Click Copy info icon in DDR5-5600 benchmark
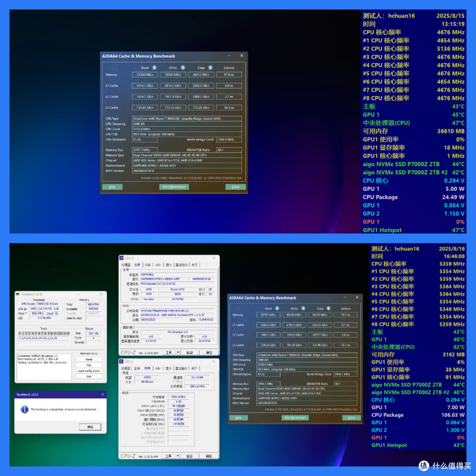The image size is (476, 476). point(210,67)
